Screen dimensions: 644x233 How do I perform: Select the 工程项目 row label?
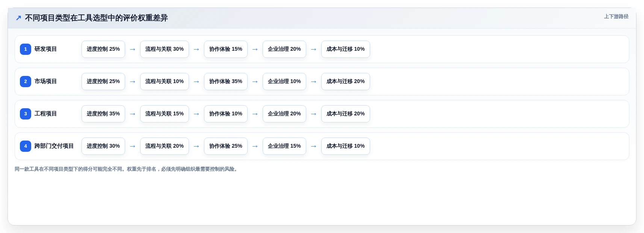[x=45, y=114]
